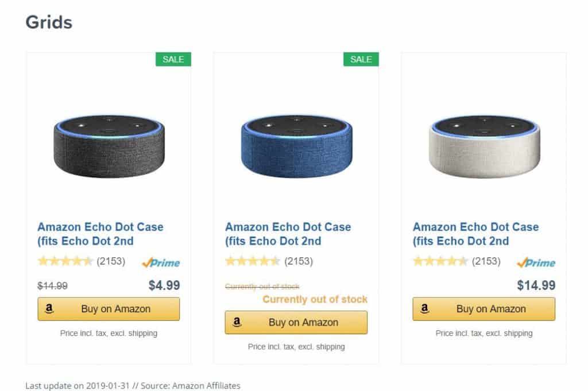Buy the $14.99 white case on Amazon
Screen dimensions: 588x391
pyautogui.click(x=484, y=309)
